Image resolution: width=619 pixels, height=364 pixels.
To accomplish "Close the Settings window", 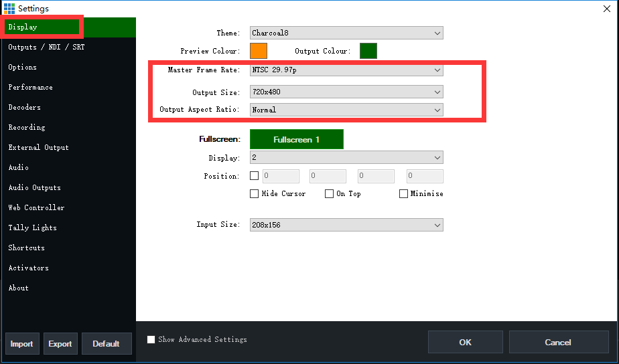I will (607, 9).
